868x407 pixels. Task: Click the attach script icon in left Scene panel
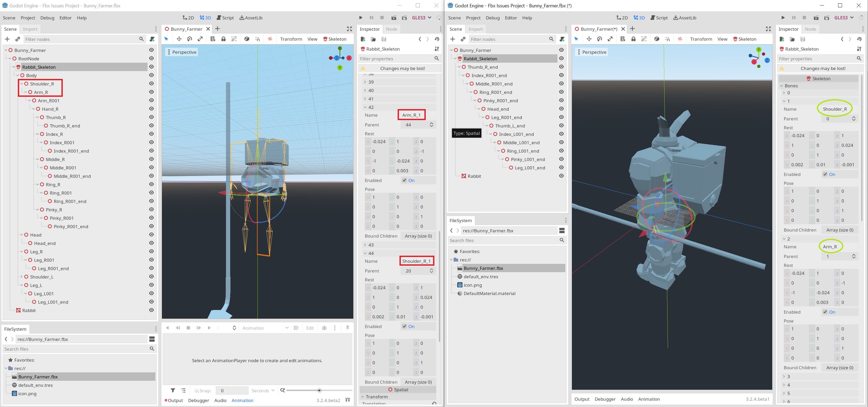(x=152, y=39)
